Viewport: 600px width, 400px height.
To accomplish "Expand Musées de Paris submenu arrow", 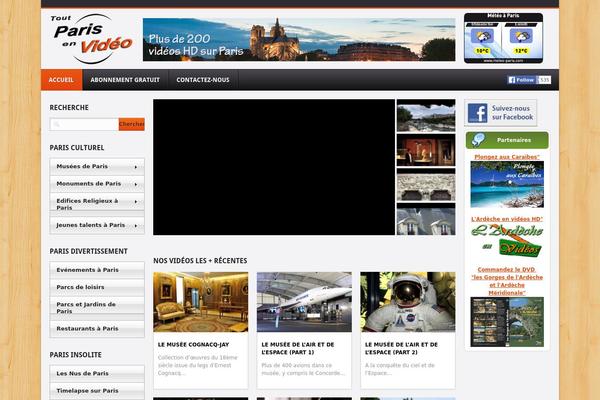I will point(136,167).
